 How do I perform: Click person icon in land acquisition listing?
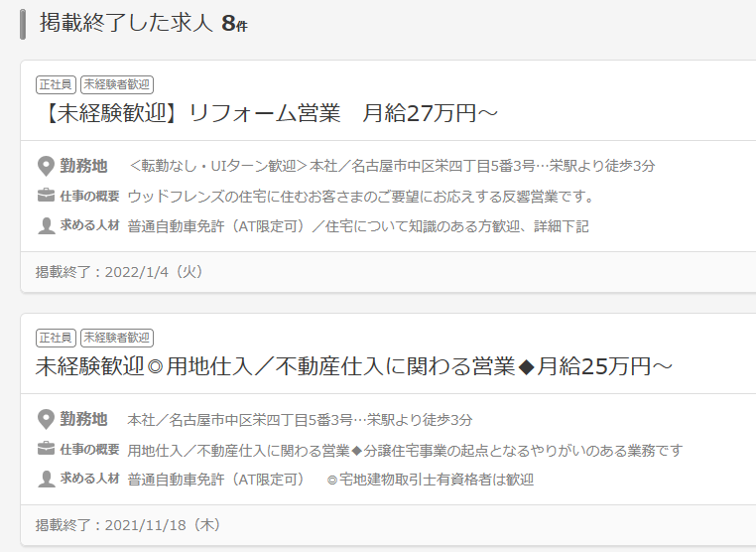[x=46, y=480]
